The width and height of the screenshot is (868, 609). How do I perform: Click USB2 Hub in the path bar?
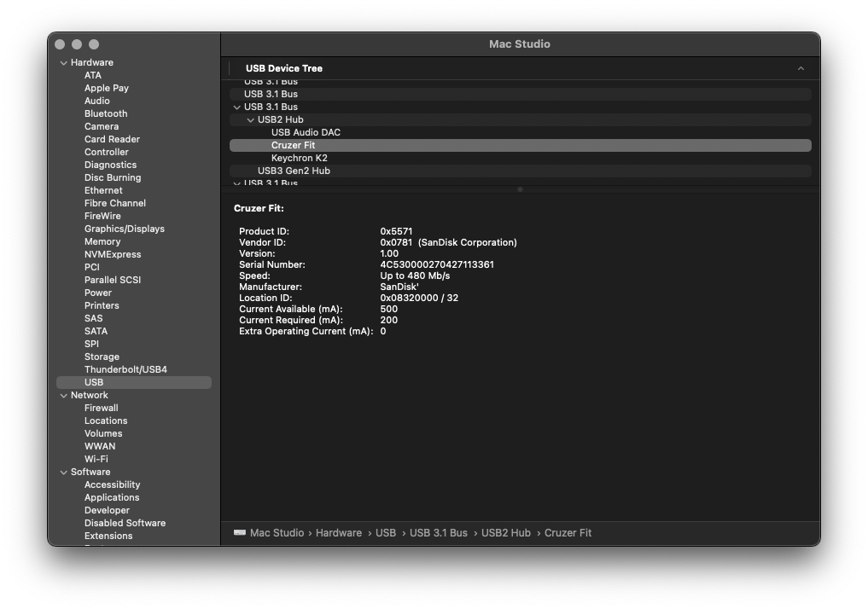click(506, 533)
